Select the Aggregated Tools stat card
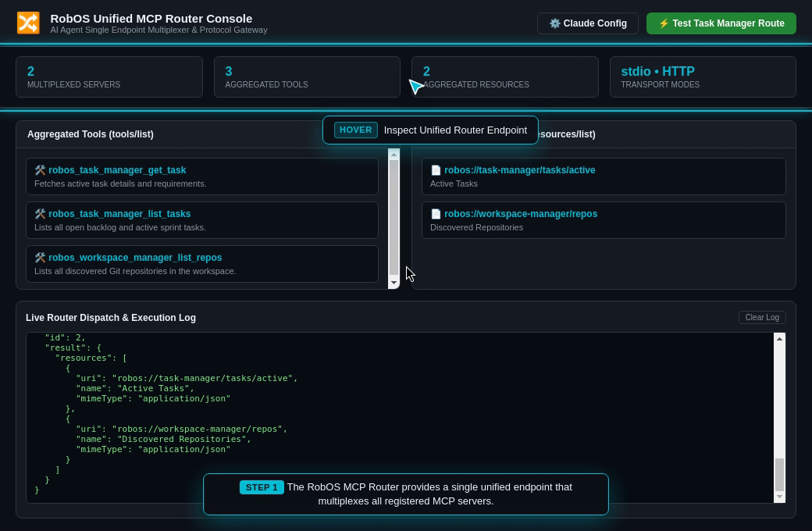The height and width of the screenshot is (531, 812). 307,77
